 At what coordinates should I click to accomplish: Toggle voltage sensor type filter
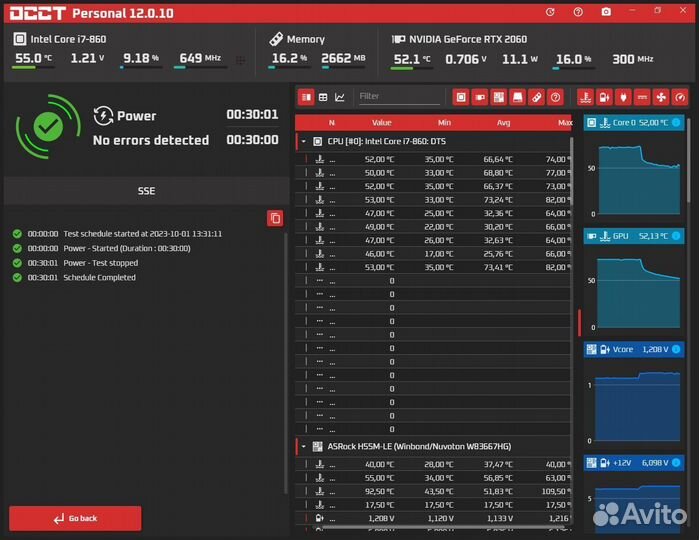tap(604, 97)
